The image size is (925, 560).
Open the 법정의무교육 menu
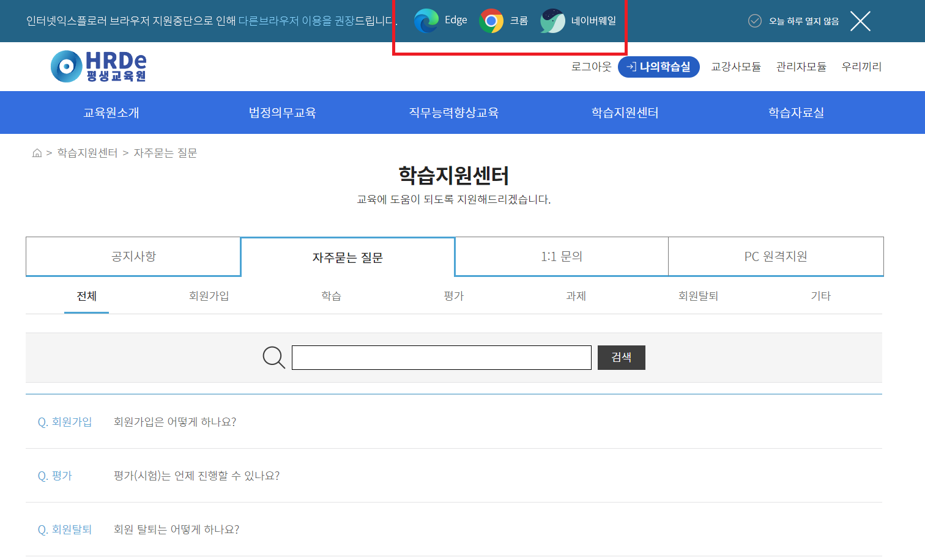click(x=282, y=112)
